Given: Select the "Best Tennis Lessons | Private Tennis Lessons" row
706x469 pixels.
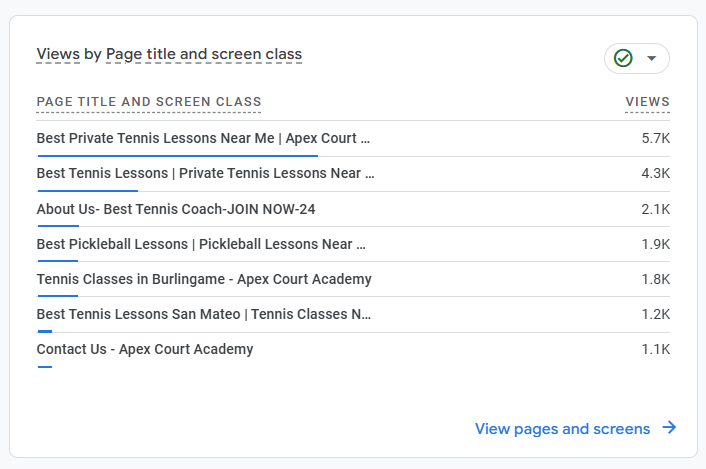Looking at the screenshot, I should click(205, 173).
